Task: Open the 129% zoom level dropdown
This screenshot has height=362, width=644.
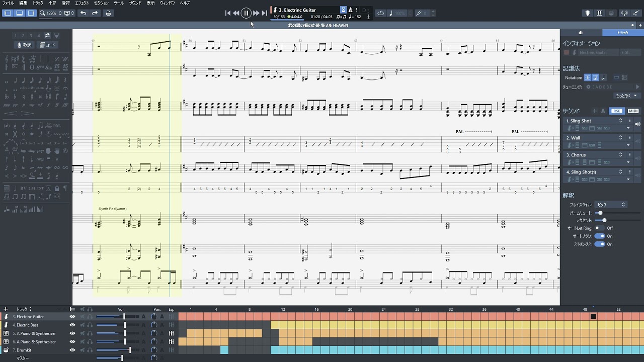Action: (51, 13)
